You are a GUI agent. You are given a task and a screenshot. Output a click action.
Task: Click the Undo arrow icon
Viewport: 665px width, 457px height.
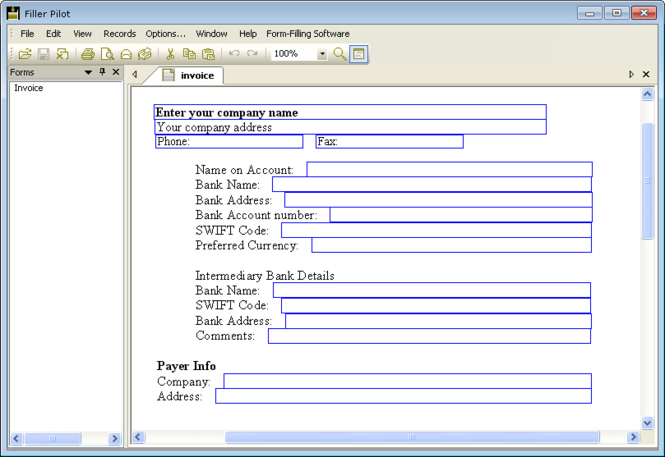click(234, 53)
